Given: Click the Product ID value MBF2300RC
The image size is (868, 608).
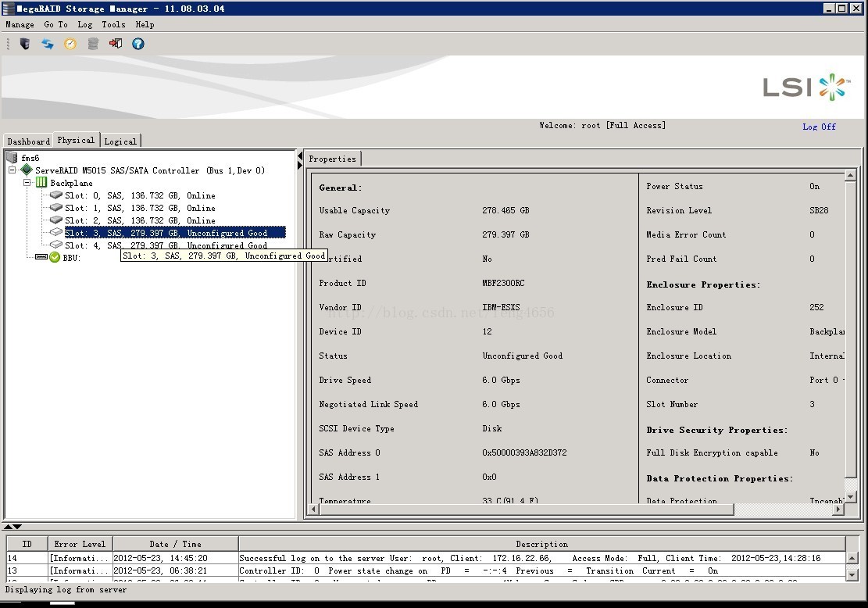Looking at the screenshot, I should 503,283.
